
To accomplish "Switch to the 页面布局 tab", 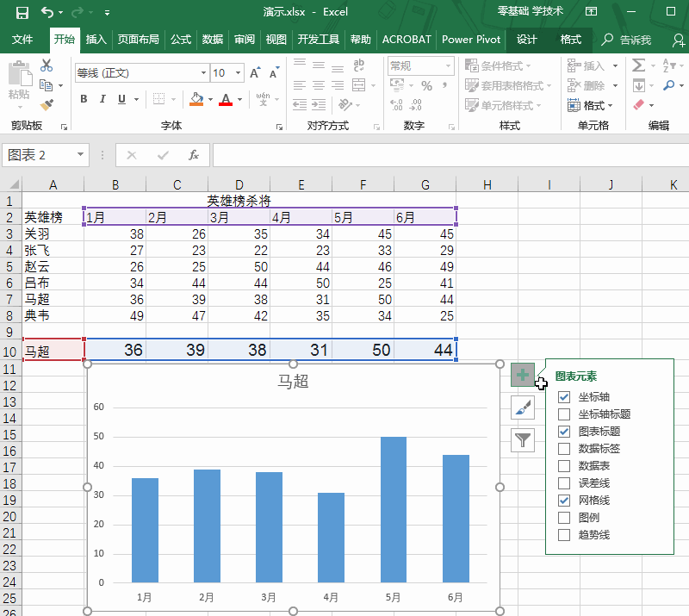I will point(138,40).
